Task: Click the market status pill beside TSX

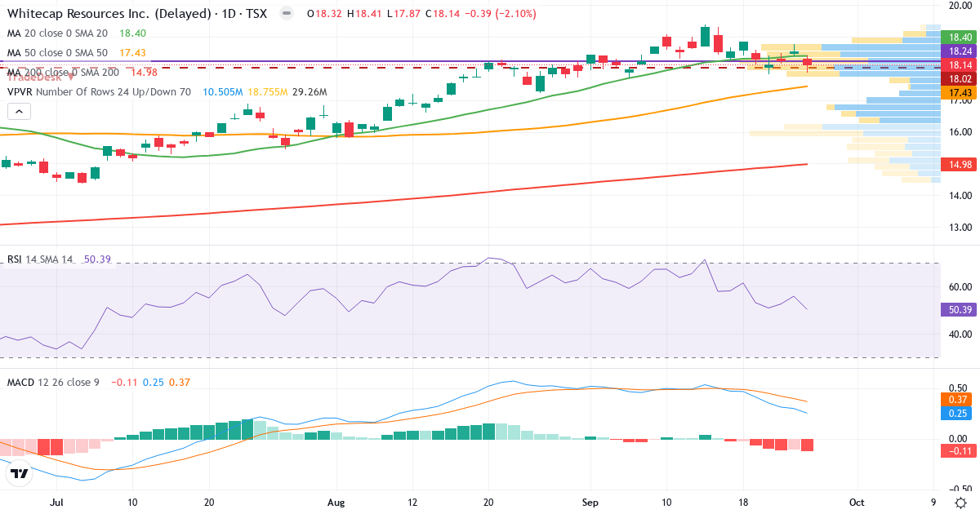Action: pyautogui.click(x=286, y=14)
